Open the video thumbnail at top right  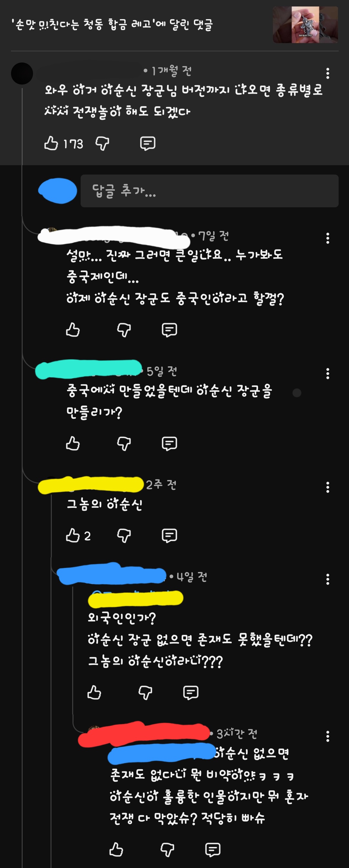(305, 25)
